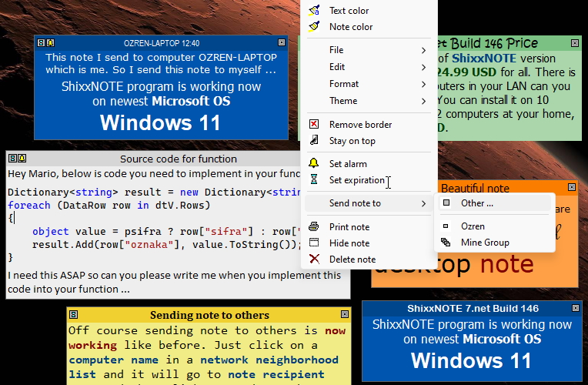Click the red Delete note X icon
Screen dimensions: 588x385
[314, 259]
